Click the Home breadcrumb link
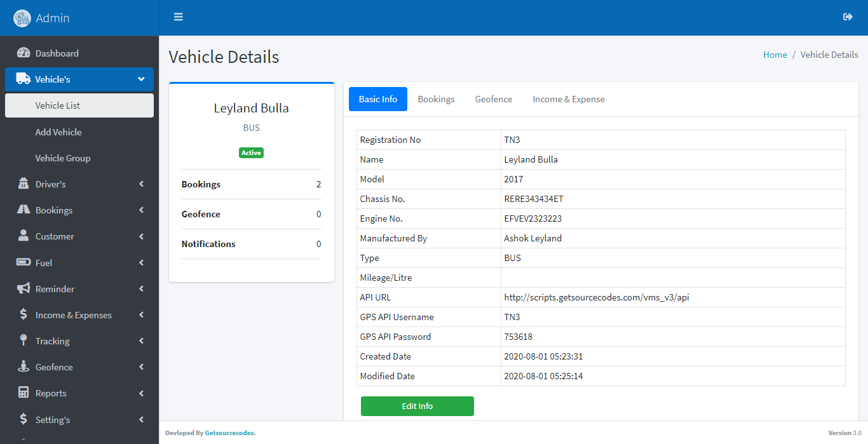The height and width of the screenshot is (444, 868). [775, 55]
